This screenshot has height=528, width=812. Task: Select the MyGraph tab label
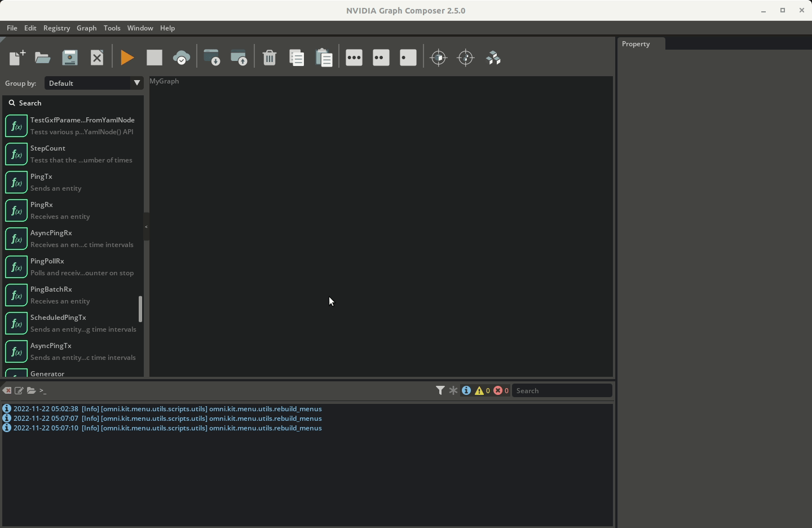tap(164, 81)
